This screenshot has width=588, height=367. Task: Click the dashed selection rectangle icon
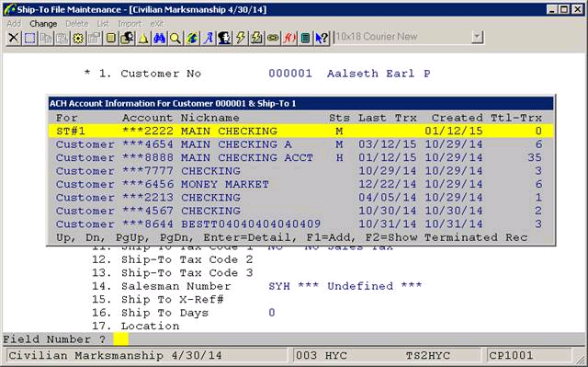click(x=29, y=38)
